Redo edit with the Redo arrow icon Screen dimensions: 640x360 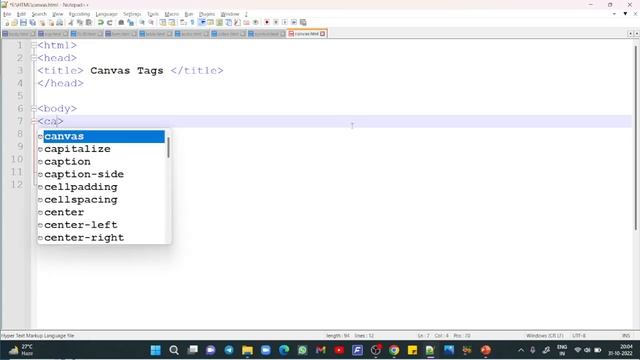(x=109, y=22)
